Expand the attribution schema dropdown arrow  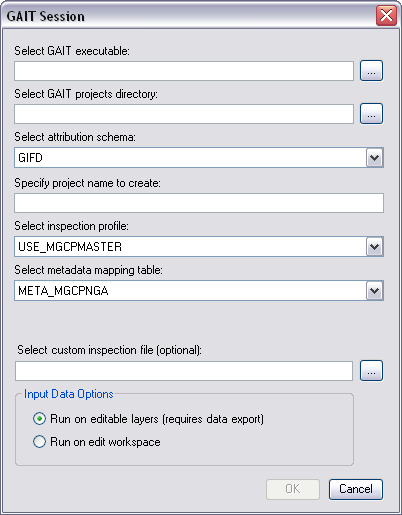click(x=375, y=158)
